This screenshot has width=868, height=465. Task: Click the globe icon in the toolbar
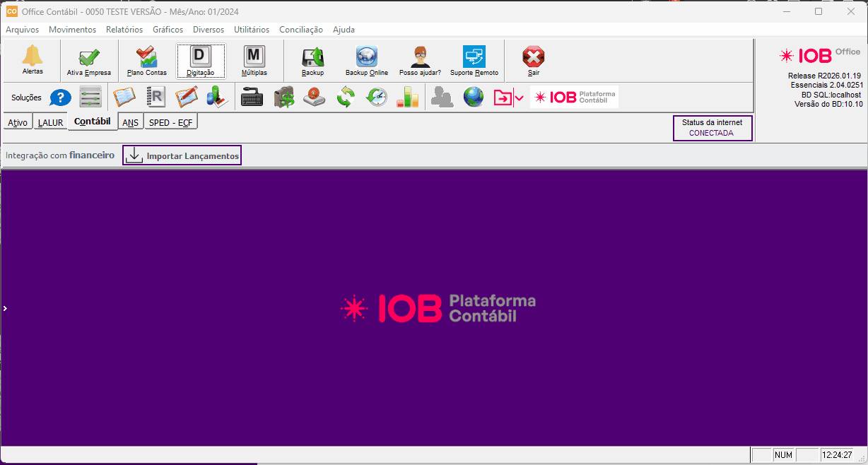point(474,98)
